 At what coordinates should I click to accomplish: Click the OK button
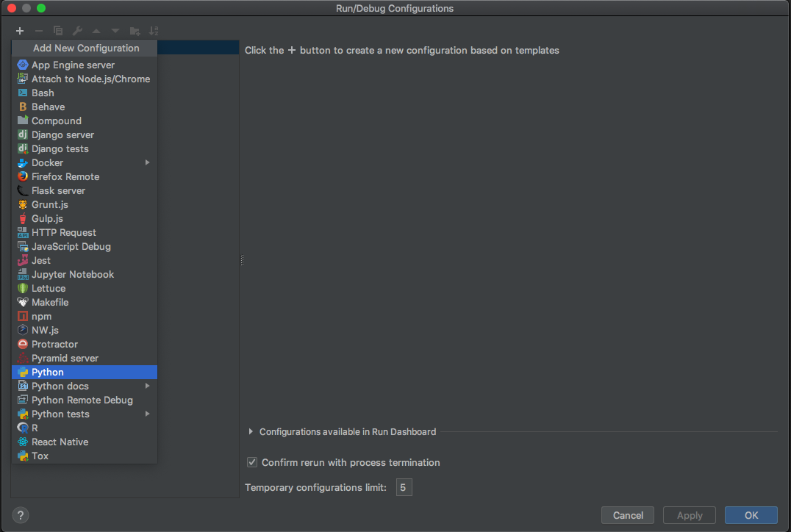(x=751, y=515)
